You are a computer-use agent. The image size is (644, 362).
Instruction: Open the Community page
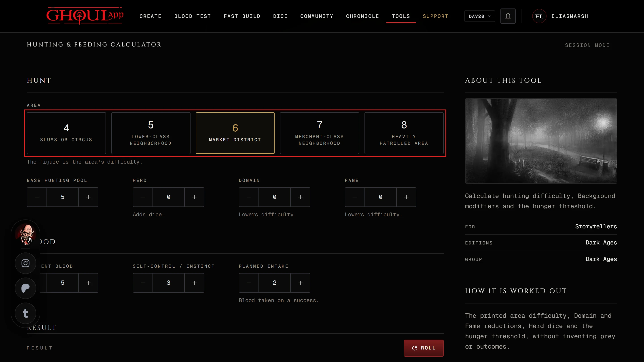(317, 16)
